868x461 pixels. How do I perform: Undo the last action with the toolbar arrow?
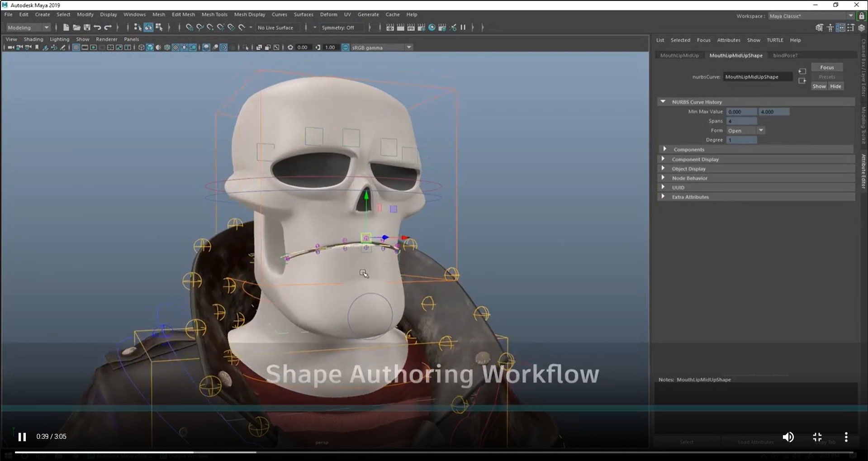pos(97,28)
